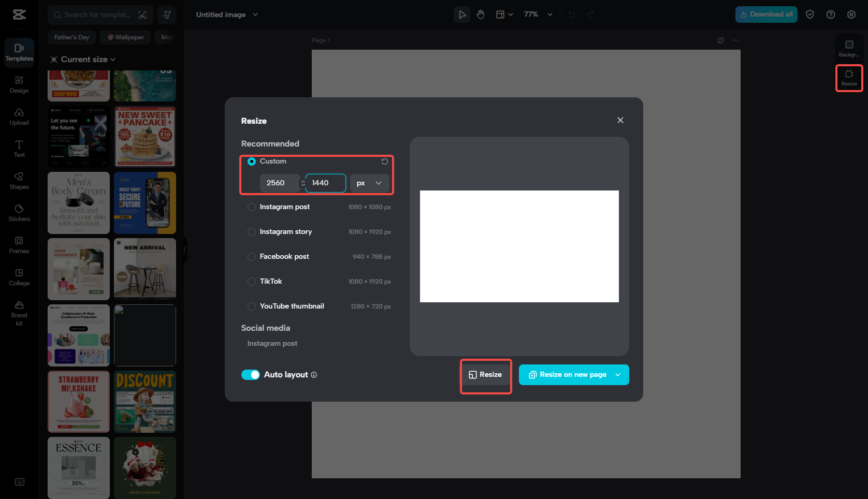Image resolution: width=868 pixels, height=499 pixels.
Task: Open the Text tool
Action: coord(19,149)
